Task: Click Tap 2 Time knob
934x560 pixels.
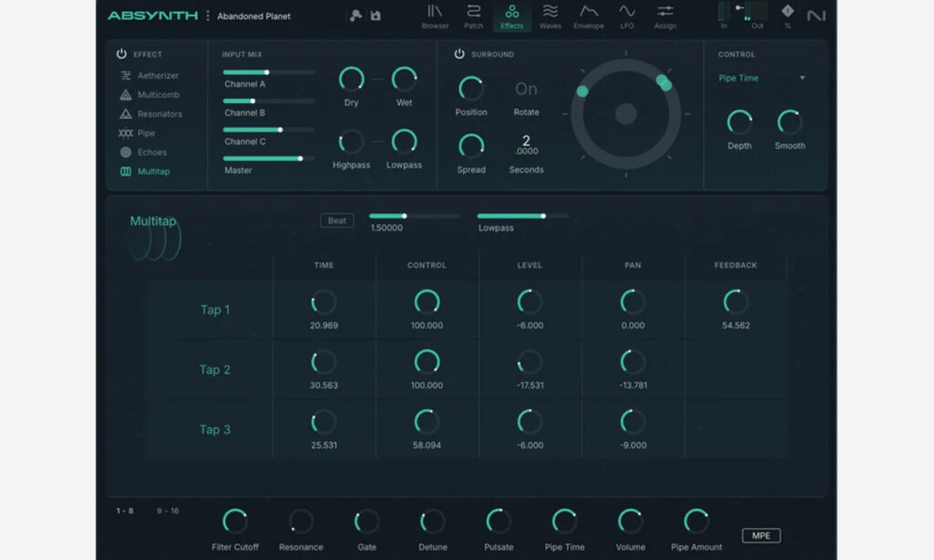Action: (x=324, y=361)
